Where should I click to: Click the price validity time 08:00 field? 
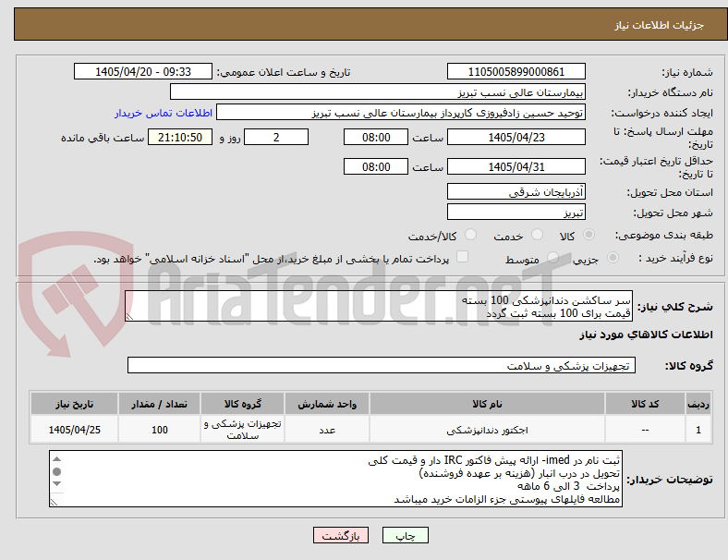point(376,166)
